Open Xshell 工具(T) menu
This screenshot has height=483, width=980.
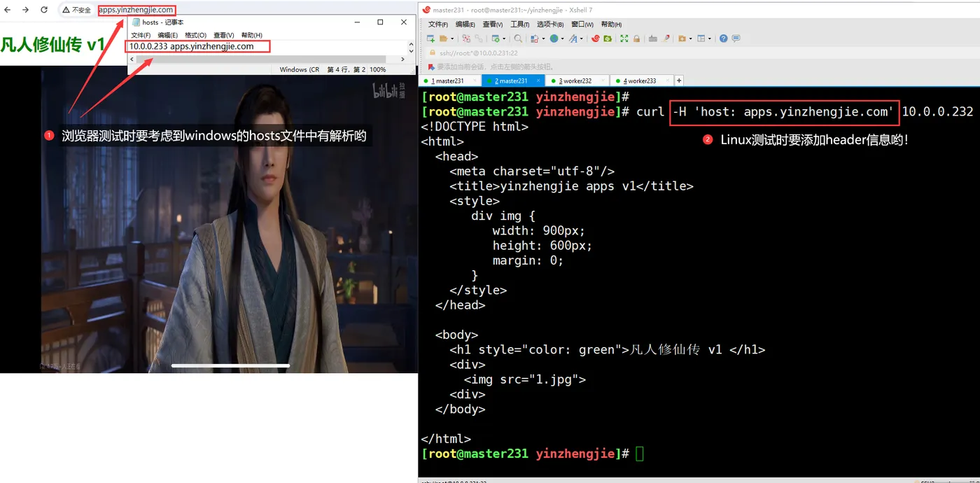[520, 24]
